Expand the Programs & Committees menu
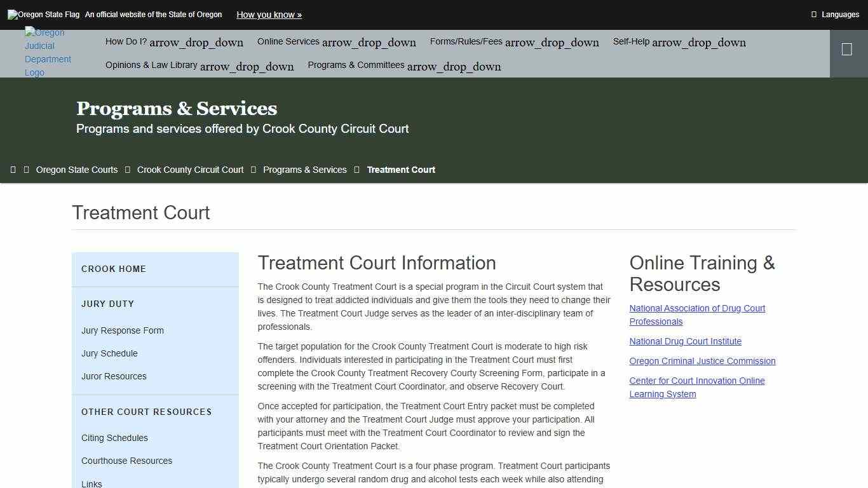The height and width of the screenshot is (488, 868). [403, 65]
